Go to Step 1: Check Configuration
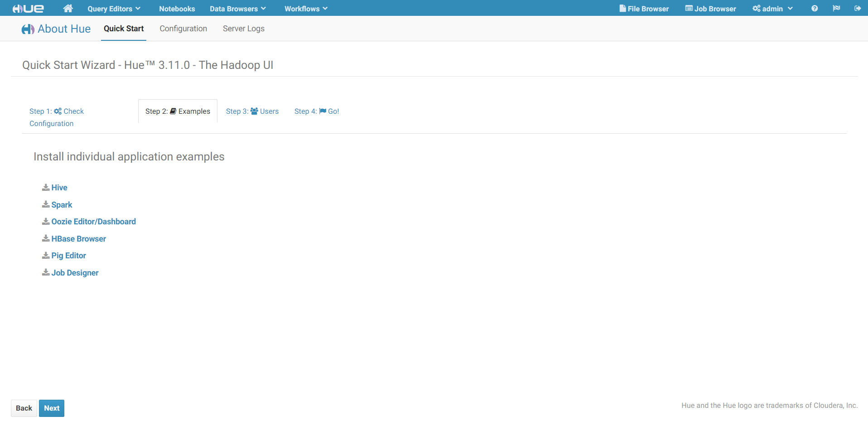Viewport: 868px width, 426px height. point(57,117)
